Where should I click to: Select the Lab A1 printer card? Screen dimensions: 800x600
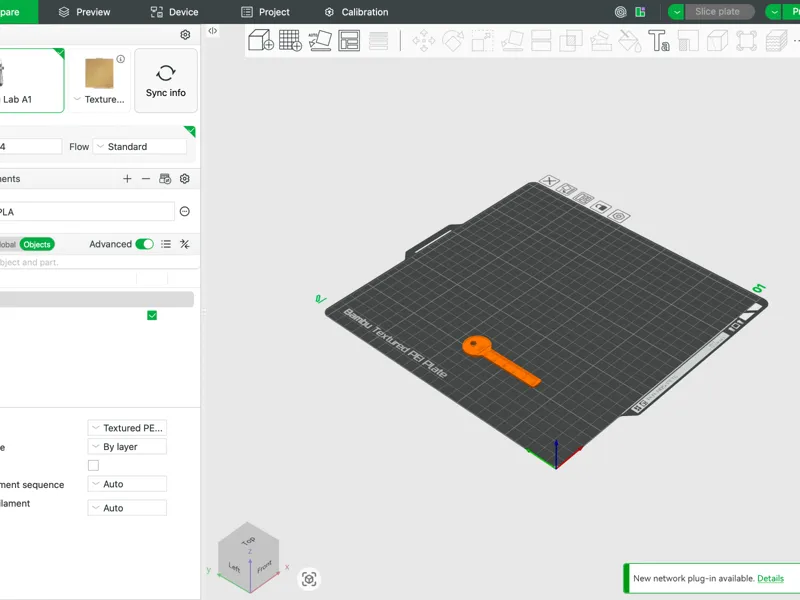32,81
